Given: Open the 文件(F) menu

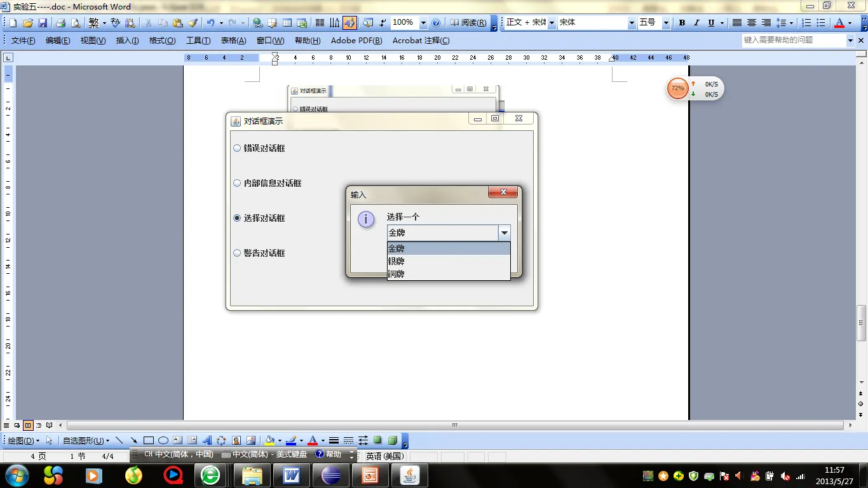Looking at the screenshot, I should [23, 40].
